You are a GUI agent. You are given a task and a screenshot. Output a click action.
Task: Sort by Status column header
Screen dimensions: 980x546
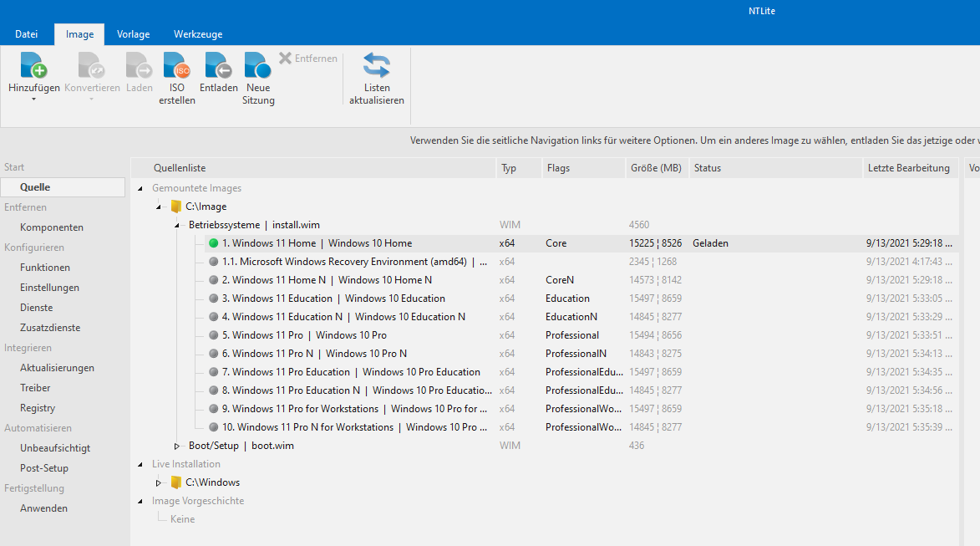pyautogui.click(x=774, y=167)
